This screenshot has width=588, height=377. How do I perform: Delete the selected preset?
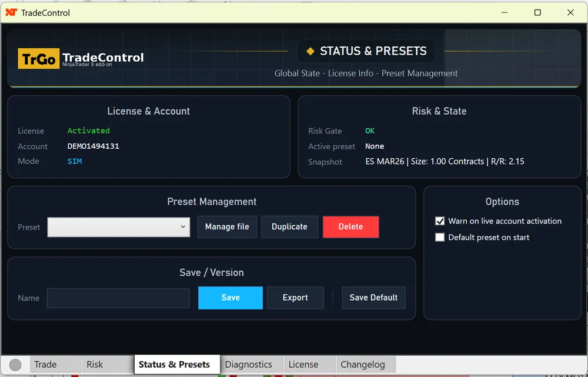click(x=351, y=227)
